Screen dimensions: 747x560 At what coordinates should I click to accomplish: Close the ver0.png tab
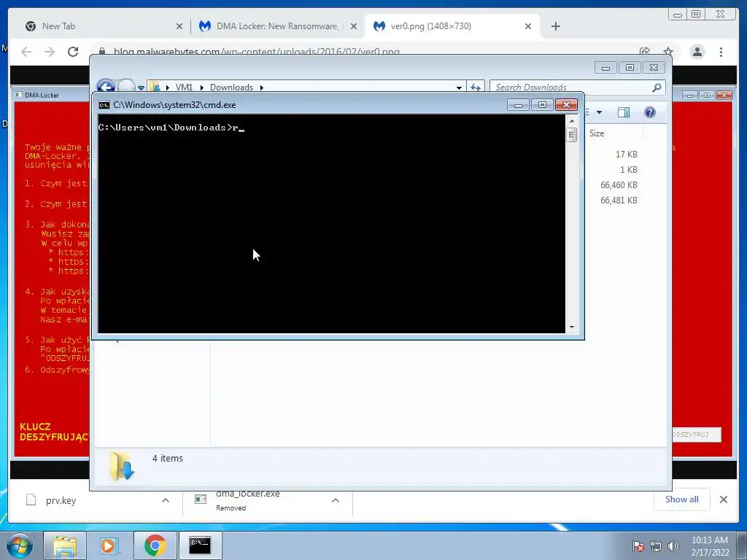[x=528, y=27]
